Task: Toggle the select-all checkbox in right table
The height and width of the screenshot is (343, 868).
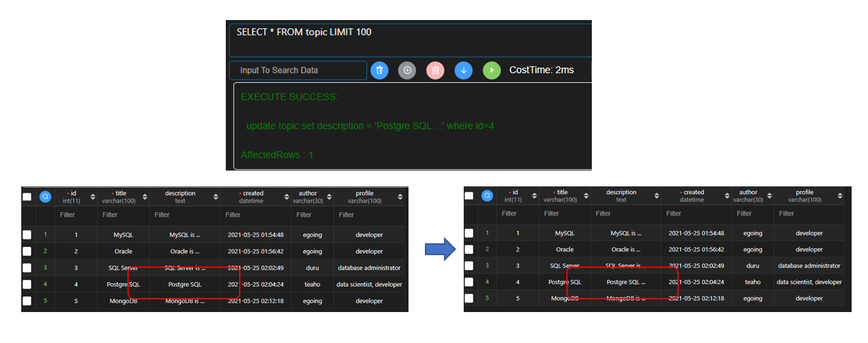Action: pyautogui.click(x=469, y=195)
